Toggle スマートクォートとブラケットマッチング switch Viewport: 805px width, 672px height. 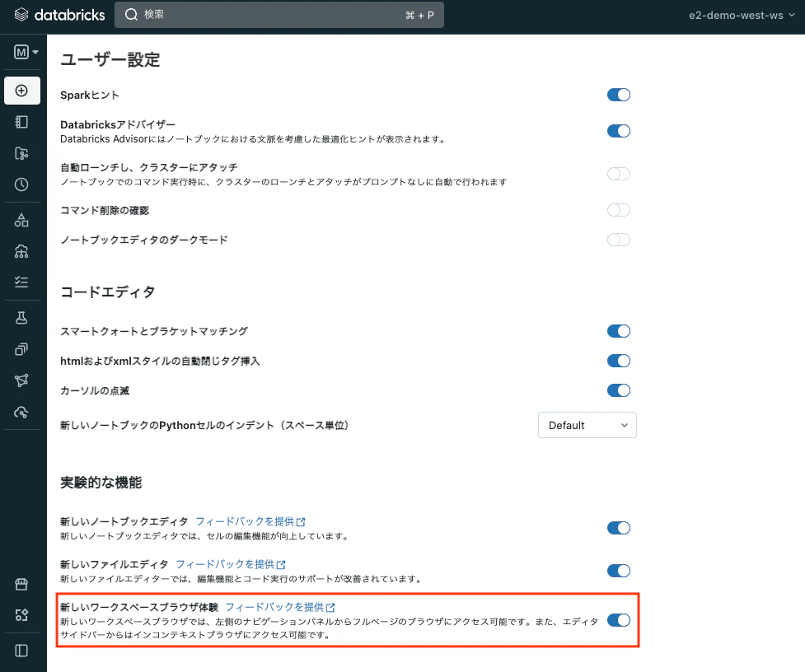[x=619, y=331]
